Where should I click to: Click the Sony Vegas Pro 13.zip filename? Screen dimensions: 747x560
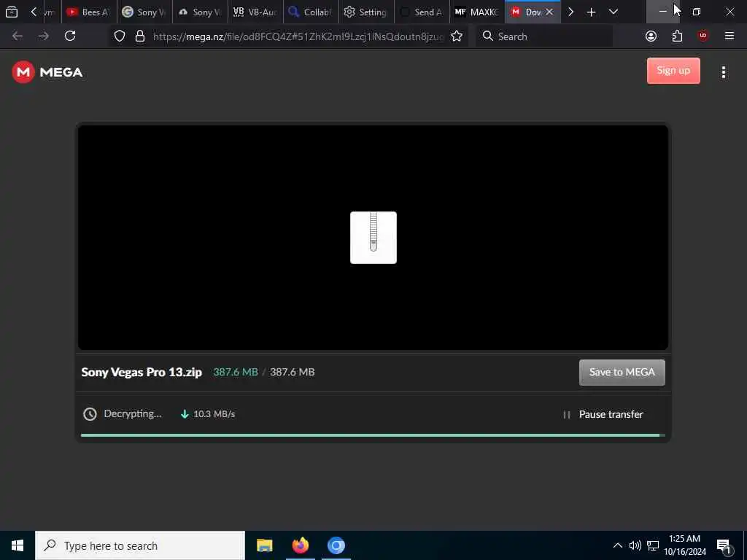point(142,372)
